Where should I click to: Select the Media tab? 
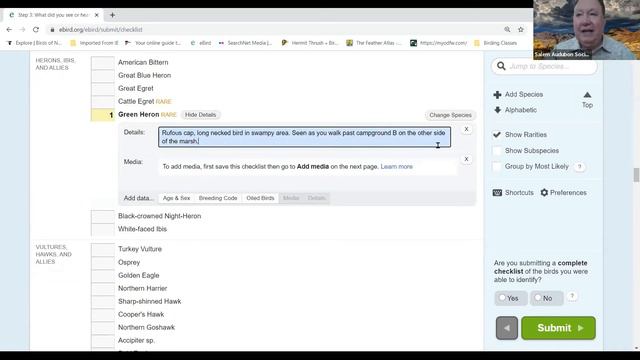pos(291,198)
